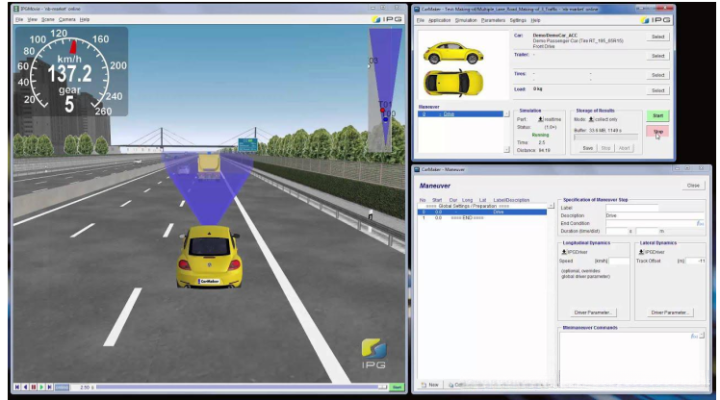
Task: Click the Description field containing Drive
Action: (x=654, y=215)
